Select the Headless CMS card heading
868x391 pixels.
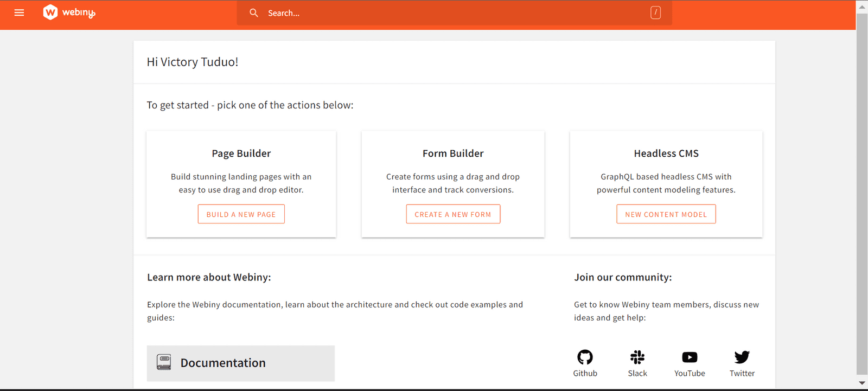666,153
